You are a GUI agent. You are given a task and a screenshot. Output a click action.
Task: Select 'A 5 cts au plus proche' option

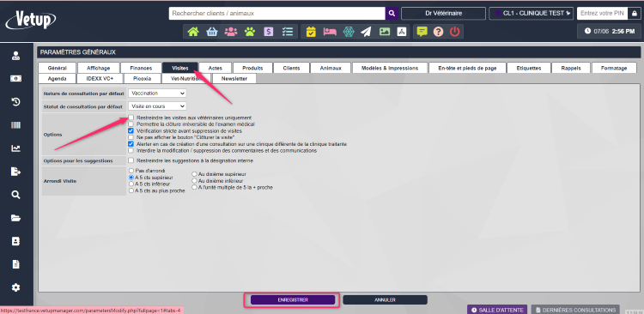click(131, 190)
